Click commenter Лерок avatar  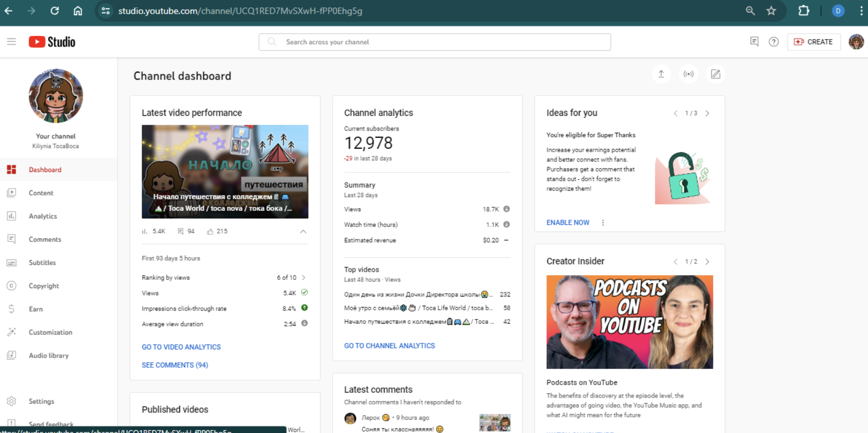[x=351, y=418]
